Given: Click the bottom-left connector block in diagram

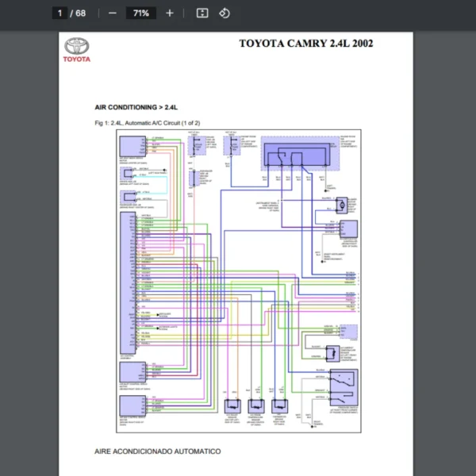Looking at the screenshot, I should (132, 406).
